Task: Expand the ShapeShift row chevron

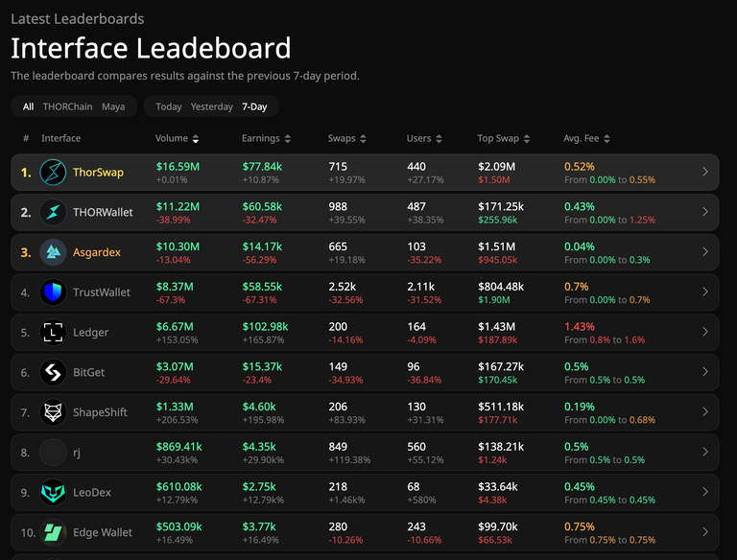Action: pos(705,412)
